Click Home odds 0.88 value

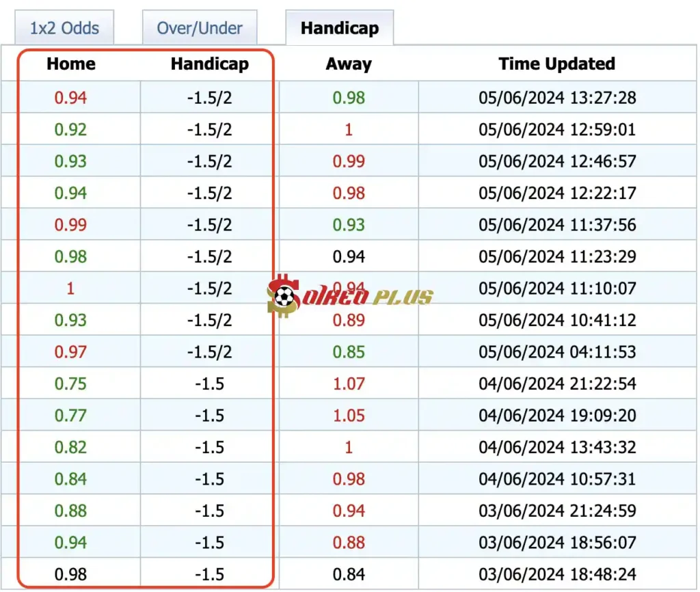coord(71,511)
